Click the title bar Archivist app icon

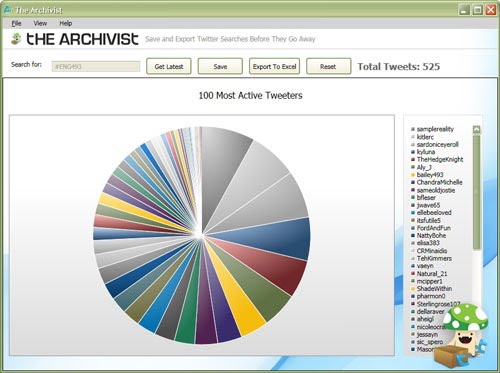click(7, 10)
